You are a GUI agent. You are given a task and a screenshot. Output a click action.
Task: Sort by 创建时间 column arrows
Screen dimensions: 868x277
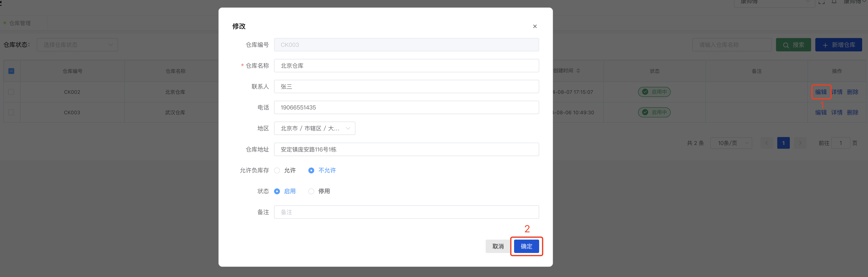[x=578, y=71]
